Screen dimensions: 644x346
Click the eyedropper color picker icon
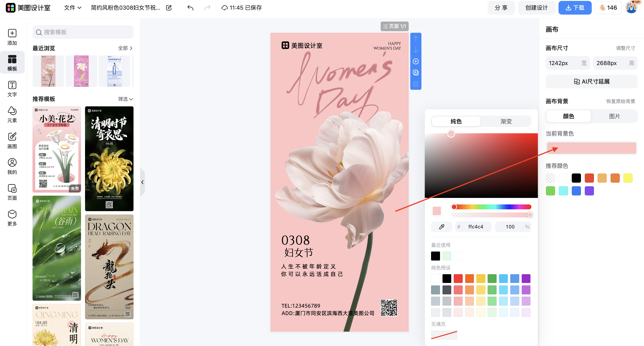442,227
